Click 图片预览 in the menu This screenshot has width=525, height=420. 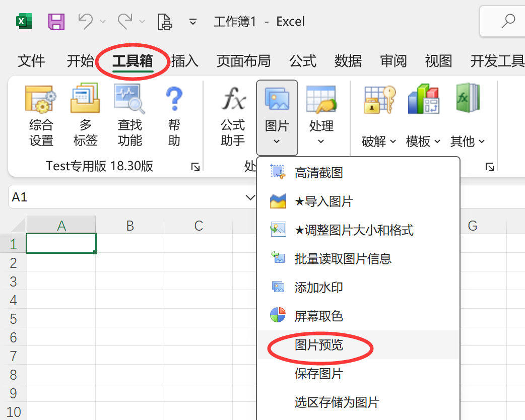click(318, 345)
